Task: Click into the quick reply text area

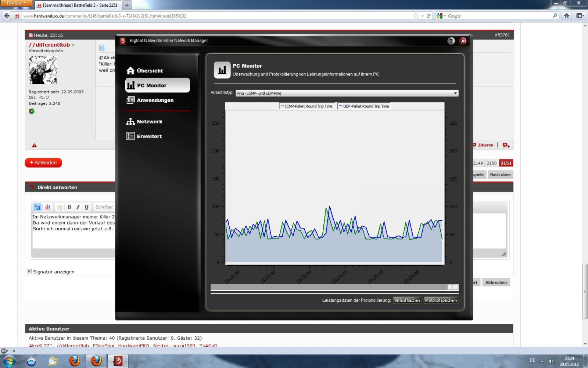Action: point(73,230)
